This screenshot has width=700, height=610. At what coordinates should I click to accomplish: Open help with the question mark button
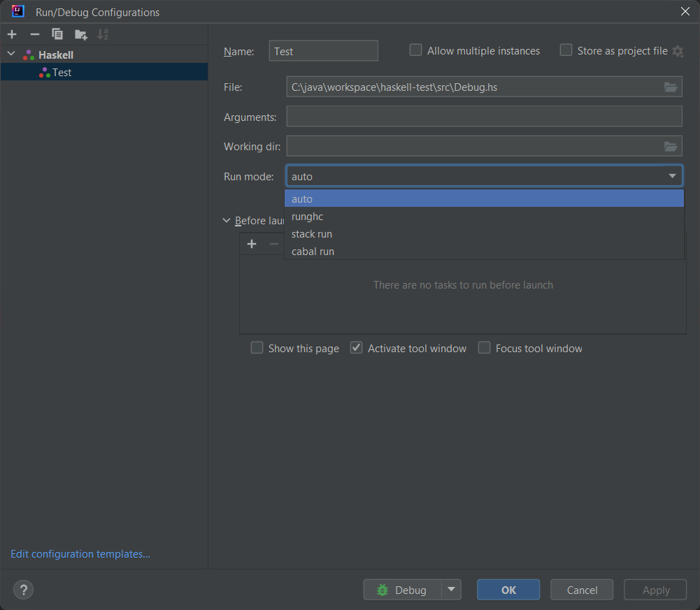coord(23,590)
